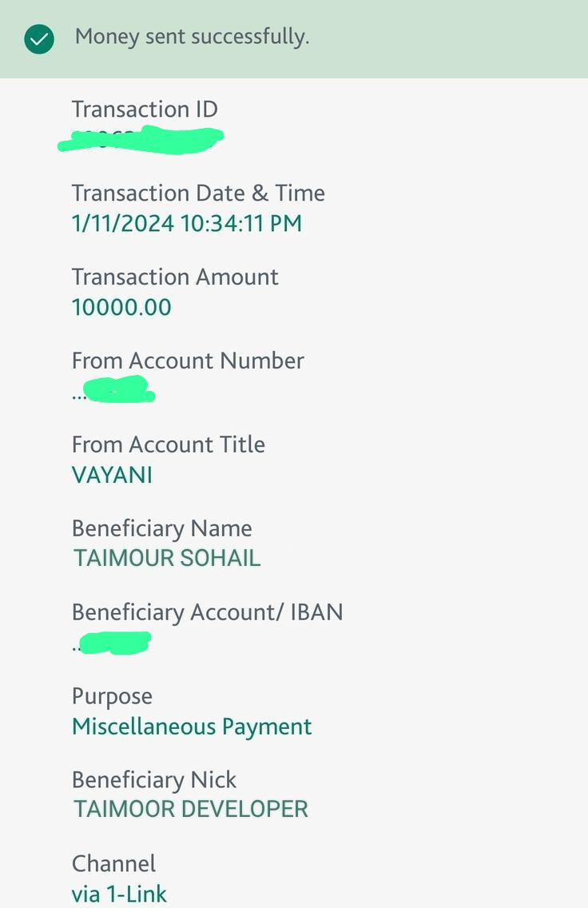Select the VAYANI account title
588x908 pixels.
(x=112, y=476)
